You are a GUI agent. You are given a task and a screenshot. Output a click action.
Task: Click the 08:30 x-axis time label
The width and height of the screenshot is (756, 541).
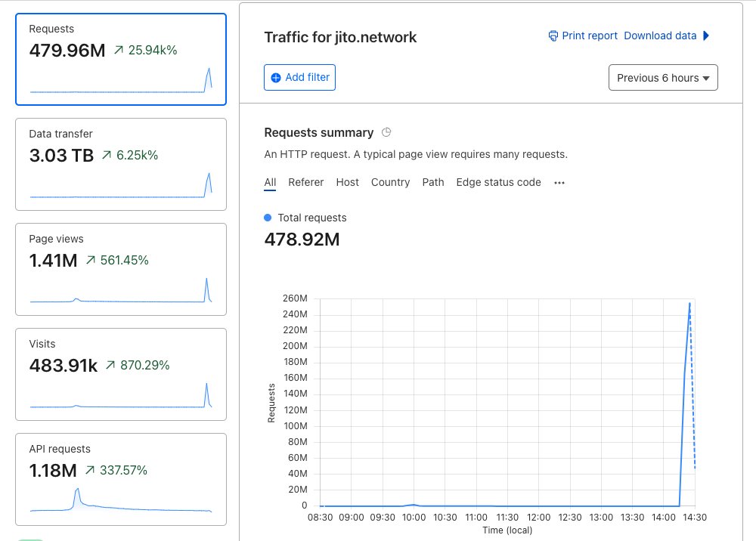[320, 518]
